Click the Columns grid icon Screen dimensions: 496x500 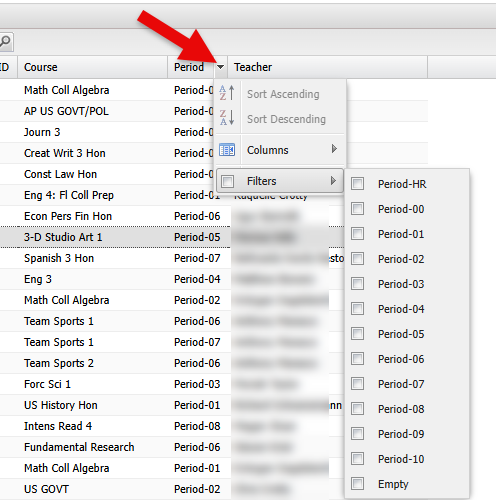coord(227,150)
